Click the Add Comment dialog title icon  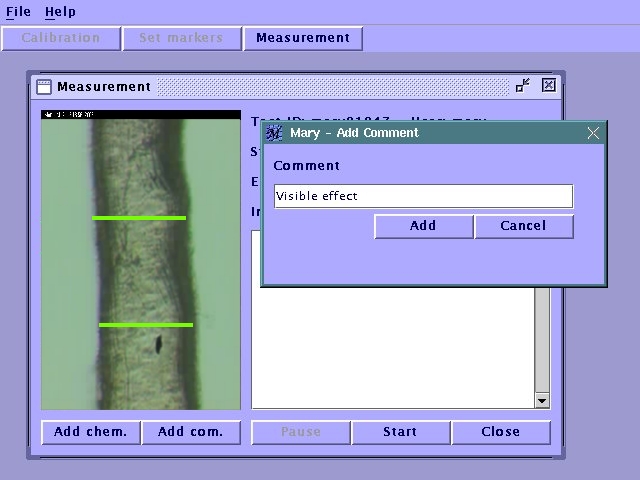274,133
